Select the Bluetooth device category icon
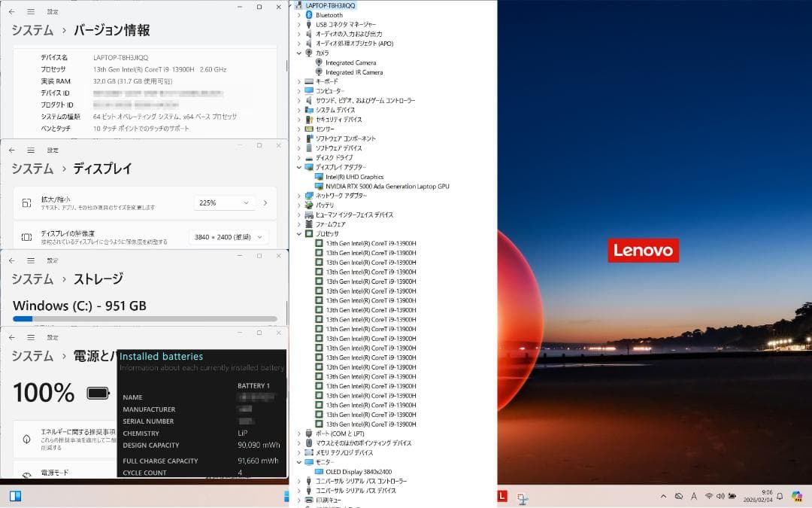Screen dimensions: 812x508 coord(308,14)
